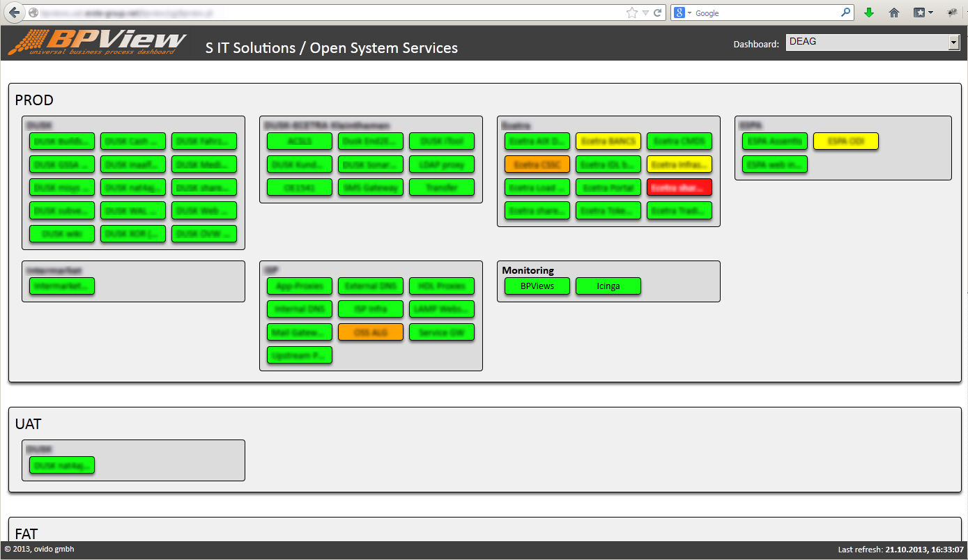The width and height of the screenshot is (968, 560).
Task: Click the Monitoring group label
Action: (x=528, y=270)
